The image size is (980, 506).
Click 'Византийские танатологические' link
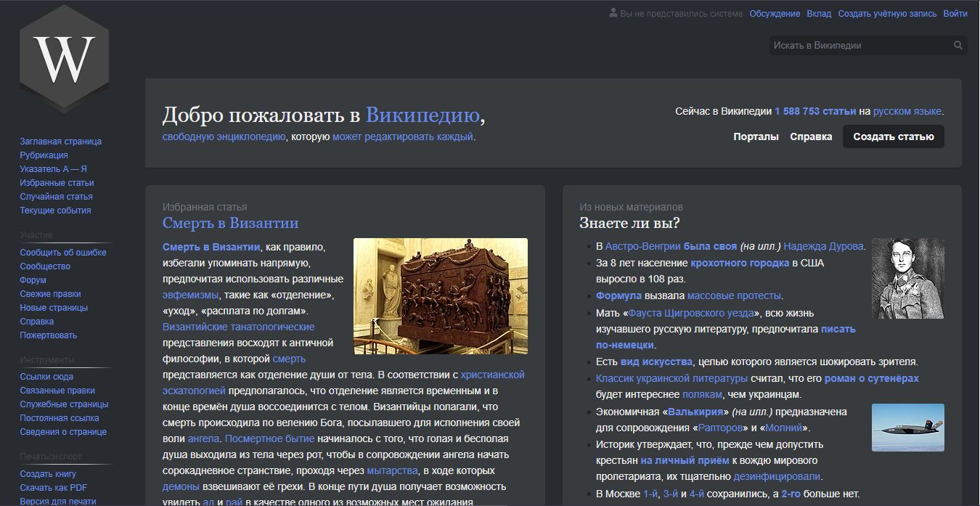(239, 327)
